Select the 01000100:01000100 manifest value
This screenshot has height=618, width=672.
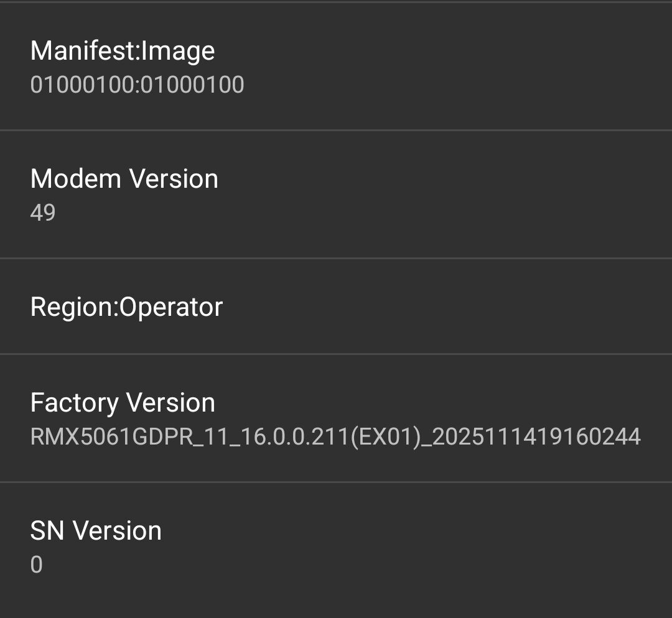pos(137,85)
